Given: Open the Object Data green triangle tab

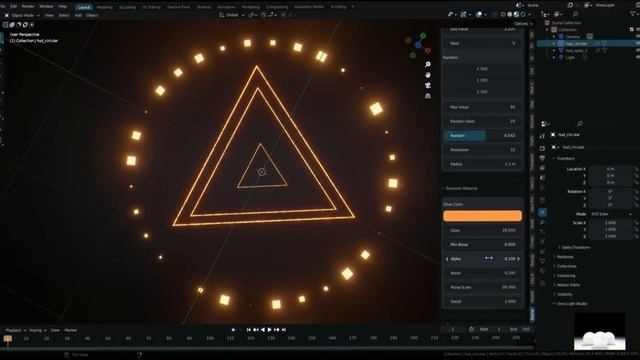Looking at the screenshot, I should [542, 260].
